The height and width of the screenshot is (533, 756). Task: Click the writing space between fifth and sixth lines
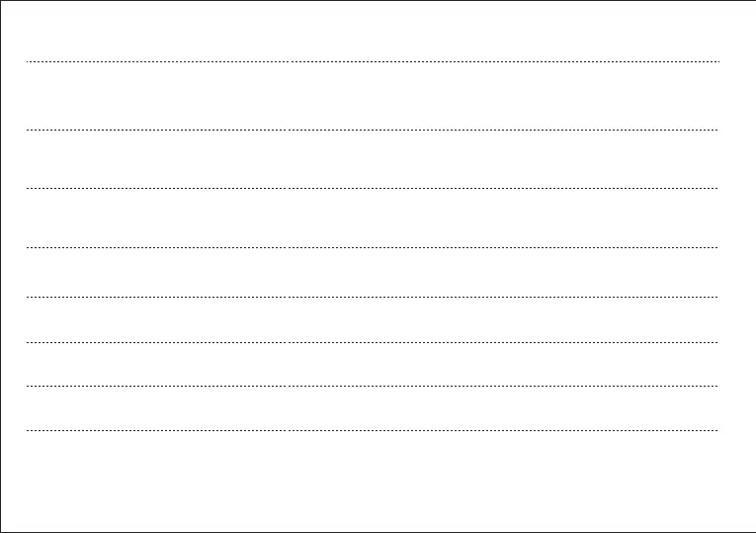pyautogui.click(x=373, y=319)
